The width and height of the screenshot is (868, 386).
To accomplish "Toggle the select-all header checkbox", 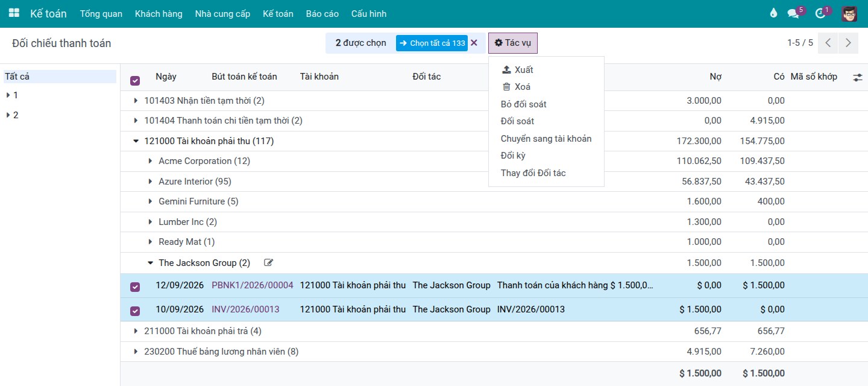I will [x=135, y=81].
